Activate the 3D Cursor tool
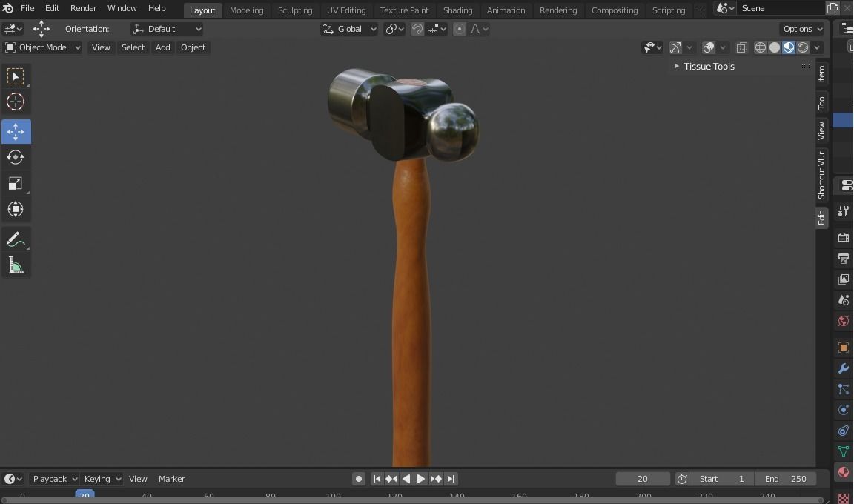854x504 pixels. (x=16, y=102)
